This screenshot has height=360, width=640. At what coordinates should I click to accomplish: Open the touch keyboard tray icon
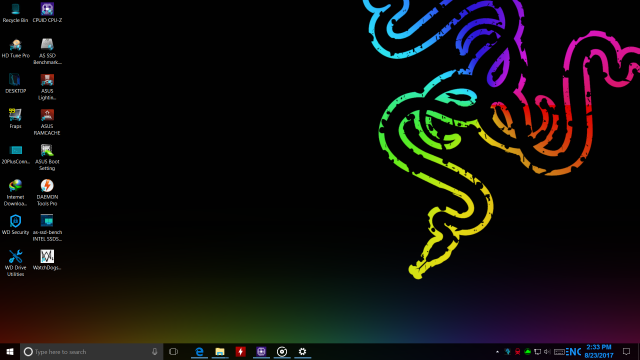(x=559, y=351)
